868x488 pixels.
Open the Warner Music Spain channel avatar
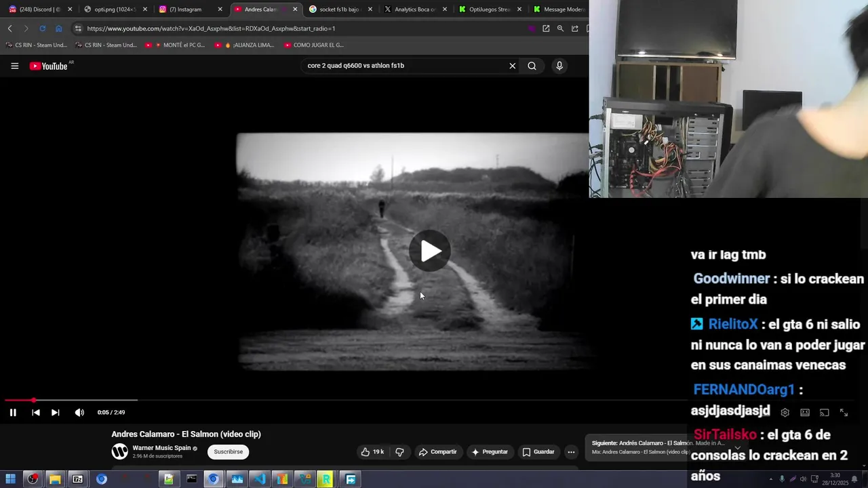[x=119, y=451]
